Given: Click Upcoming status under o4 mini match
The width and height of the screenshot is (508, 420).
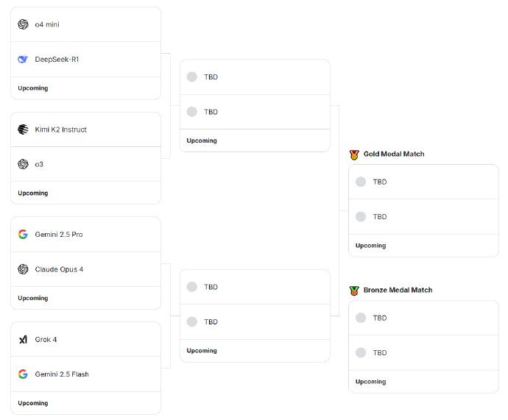Looking at the screenshot, I should point(33,88).
